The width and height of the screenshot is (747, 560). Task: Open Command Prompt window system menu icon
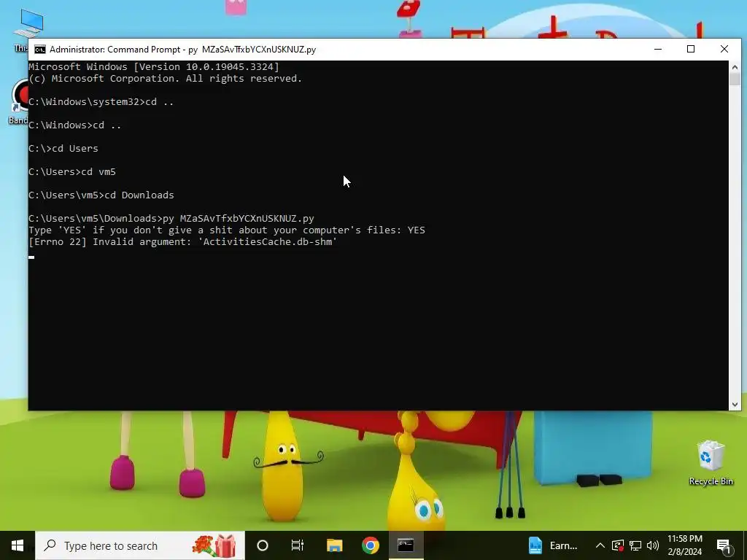pyautogui.click(x=40, y=50)
